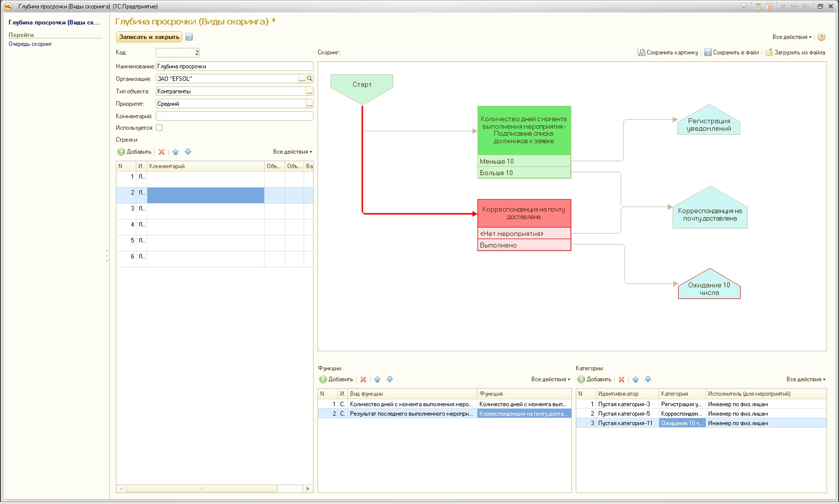The height and width of the screenshot is (504, 839).
Task: Move function row down in Функции
Action: coord(390,379)
